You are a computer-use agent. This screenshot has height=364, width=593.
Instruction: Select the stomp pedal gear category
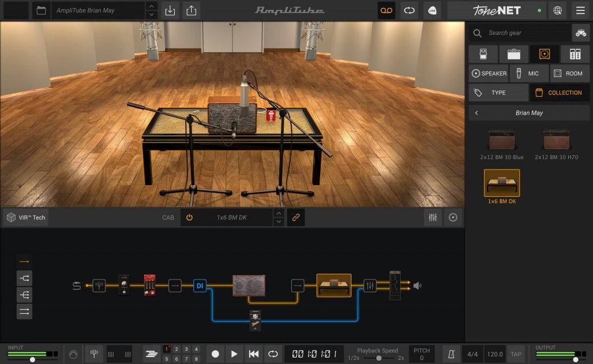click(x=483, y=54)
